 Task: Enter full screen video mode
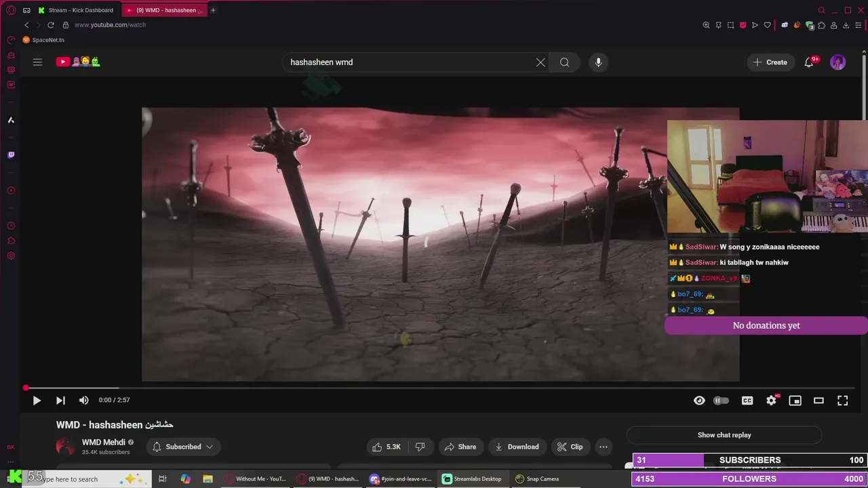[842, 401]
